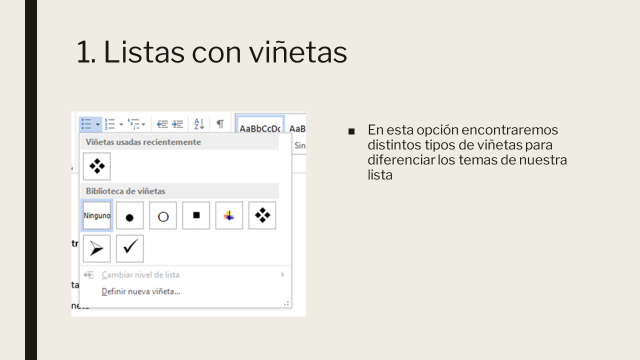Expand the Cambiar nivel de lista arrow

point(282,275)
